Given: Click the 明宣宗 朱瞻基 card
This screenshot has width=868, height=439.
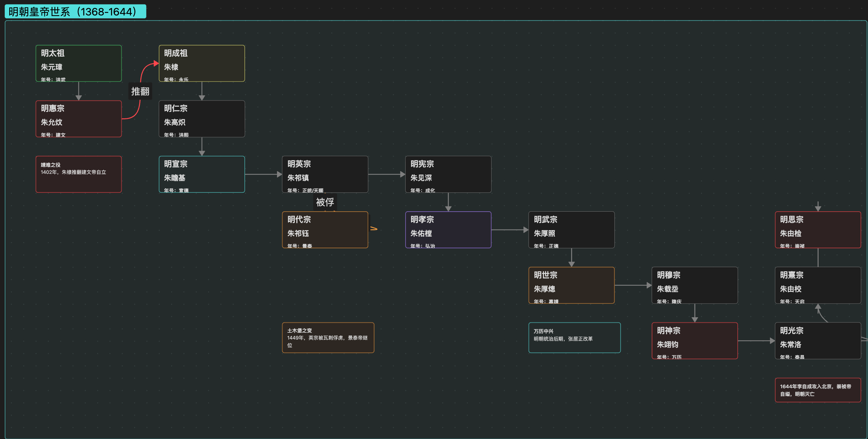Looking at the screenshot, I should [202, 174].
